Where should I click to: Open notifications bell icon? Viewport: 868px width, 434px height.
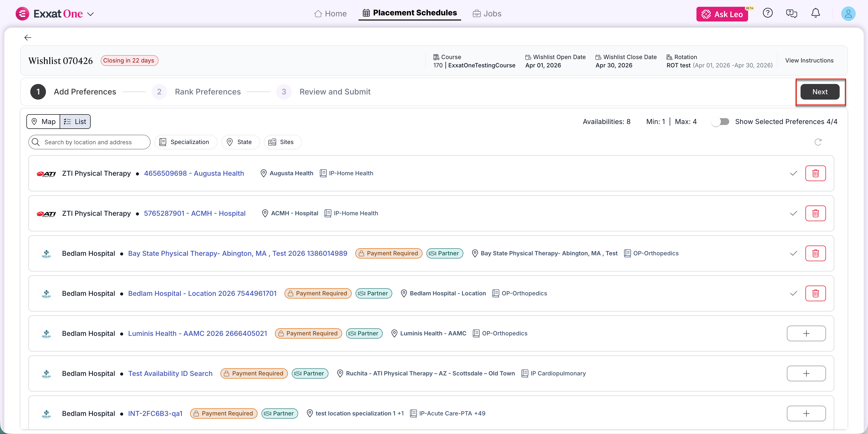815,13
